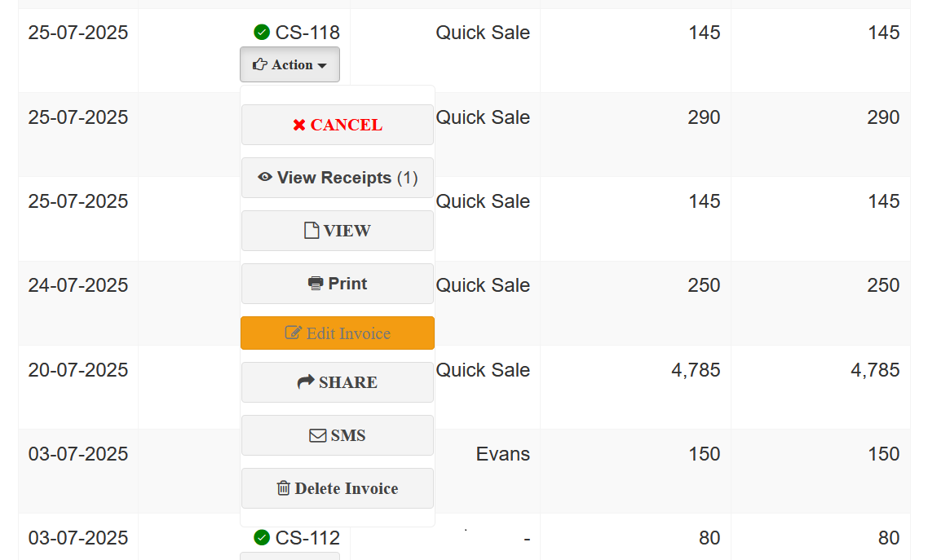Click the CS-118 invoice number
Viewport: 950px width, 560px height.
[307, 33]
